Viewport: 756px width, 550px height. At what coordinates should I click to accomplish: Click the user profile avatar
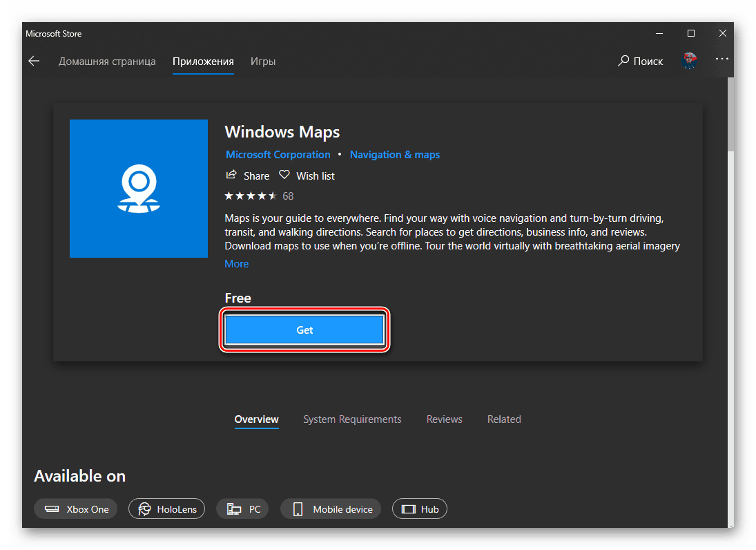pos(689,61)
